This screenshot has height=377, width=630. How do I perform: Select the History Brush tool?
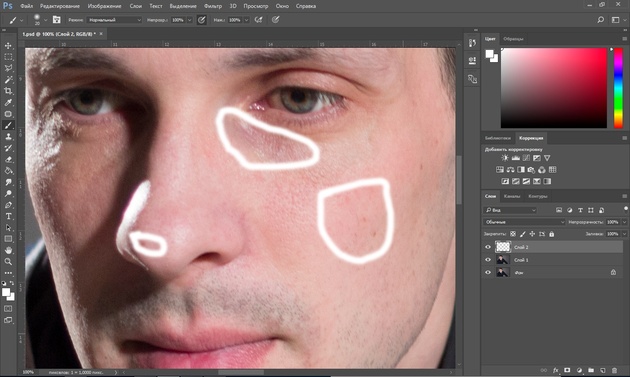coord(8,148)
